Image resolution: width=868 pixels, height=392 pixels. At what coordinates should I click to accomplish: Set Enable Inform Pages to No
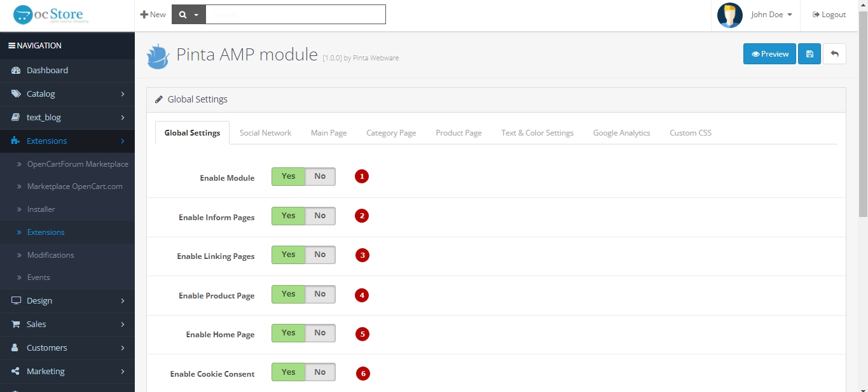(x=320, y=216)
